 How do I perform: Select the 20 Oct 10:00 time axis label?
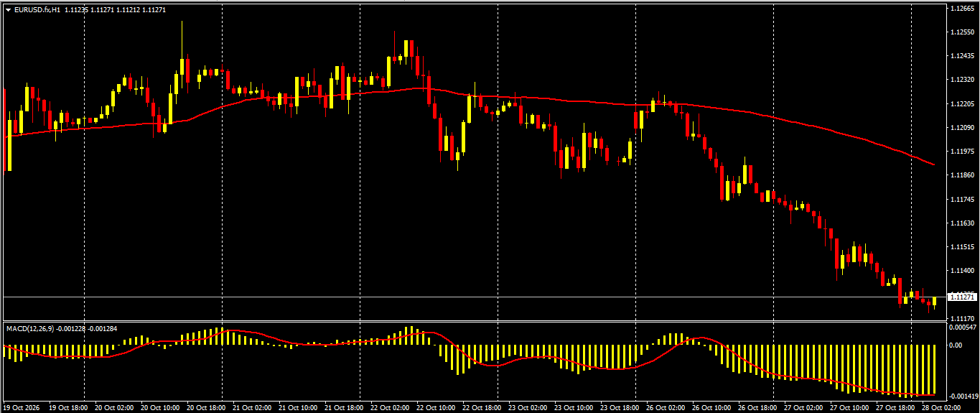160,407
